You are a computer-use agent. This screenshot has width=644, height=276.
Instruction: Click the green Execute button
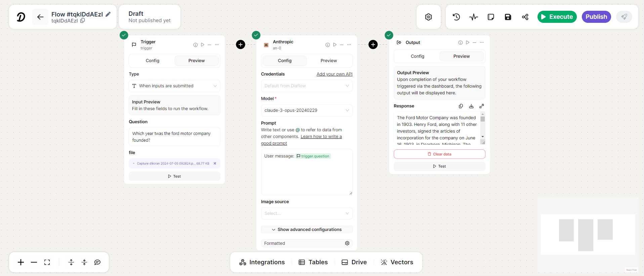tap(557, 17)
